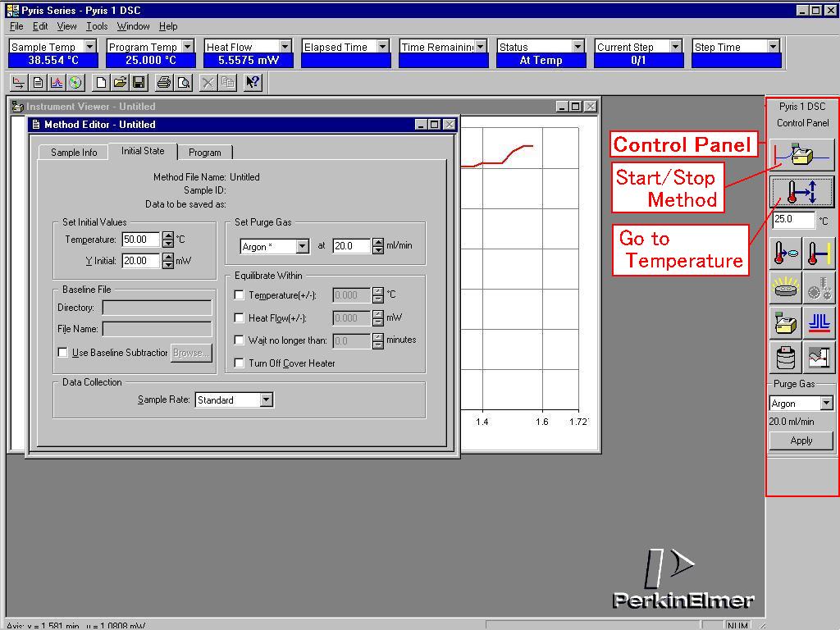
Task: Check the Wait no longer than box
Action: (240, 340)
